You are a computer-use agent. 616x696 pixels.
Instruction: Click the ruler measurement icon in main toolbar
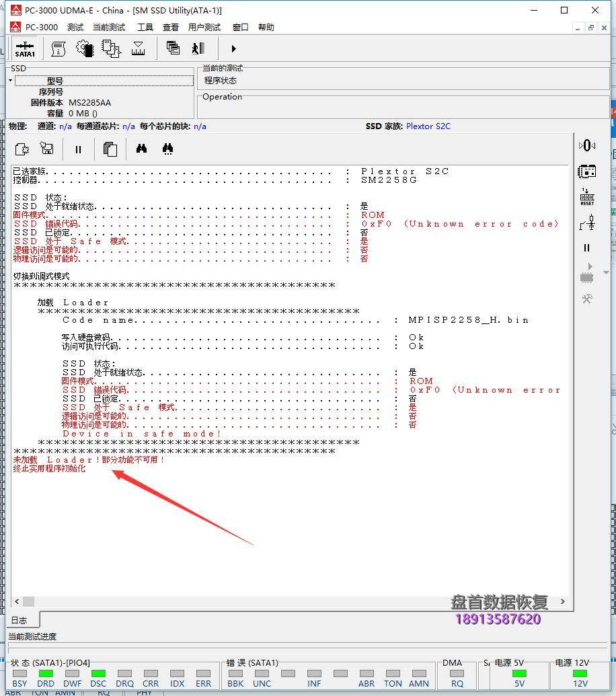[139, 48]
